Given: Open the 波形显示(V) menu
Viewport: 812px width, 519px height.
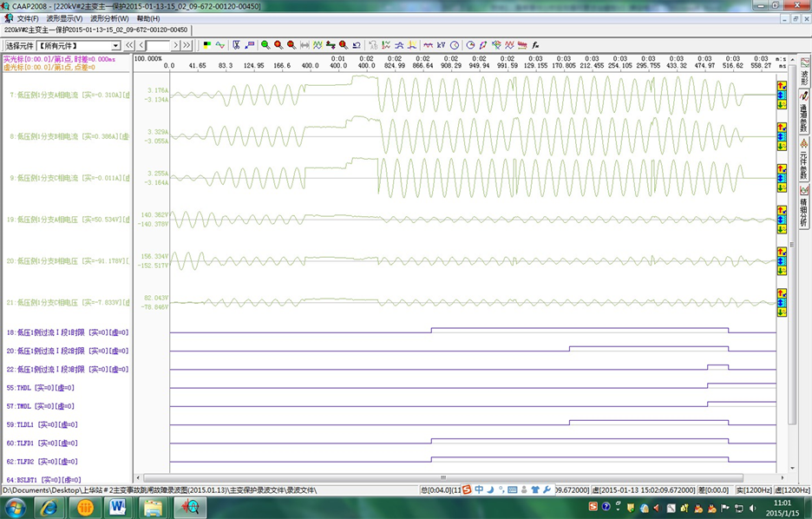Looking at the screenshot, I should pyautogui.click(x=64, y=18).
